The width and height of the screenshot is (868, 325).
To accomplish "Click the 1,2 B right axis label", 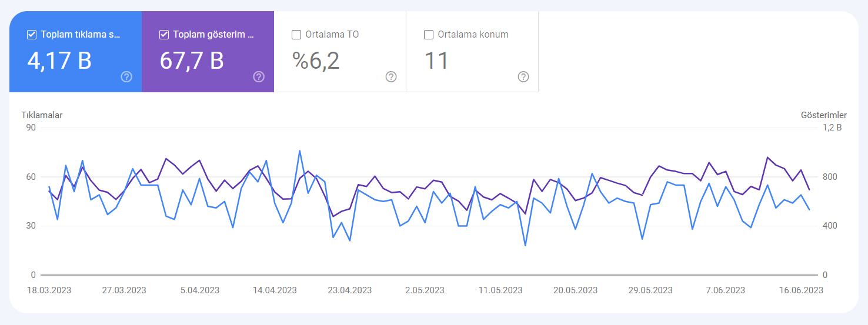I will click(x=832, y=128).
